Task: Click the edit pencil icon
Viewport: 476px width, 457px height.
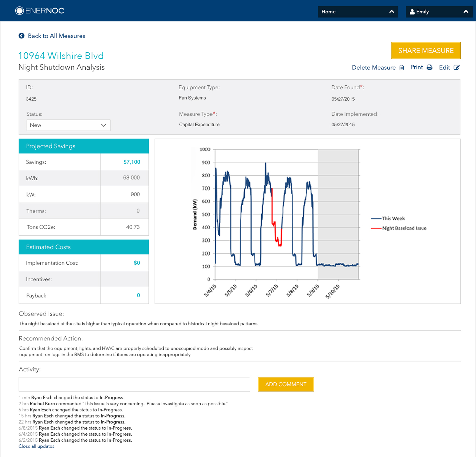Action: click(457, 67)
